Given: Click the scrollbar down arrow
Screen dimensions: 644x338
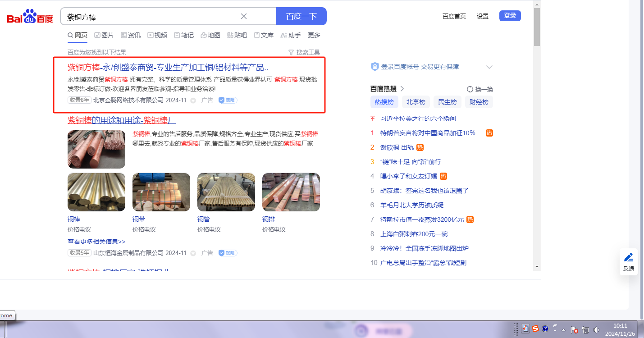Looking at the screenshot, I should 537,267.
